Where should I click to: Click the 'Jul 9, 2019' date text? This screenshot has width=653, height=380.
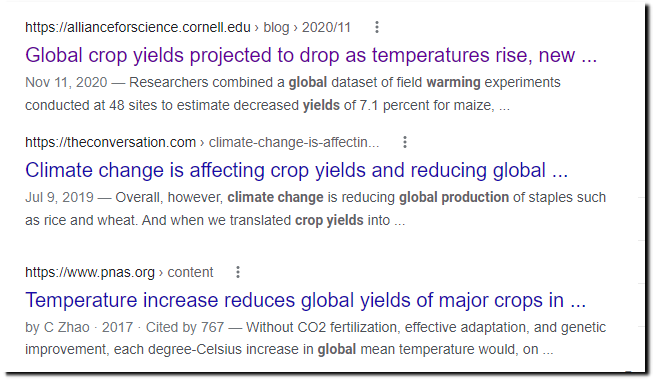click(59, 197)
